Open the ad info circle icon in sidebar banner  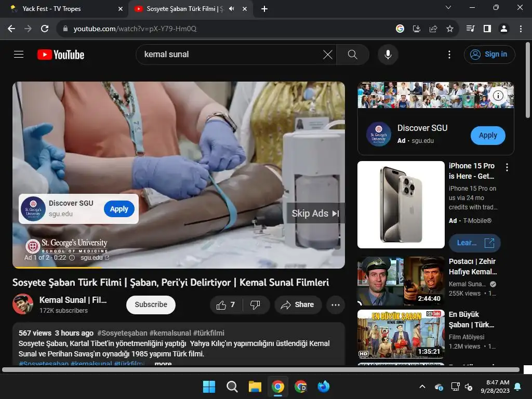498,96
